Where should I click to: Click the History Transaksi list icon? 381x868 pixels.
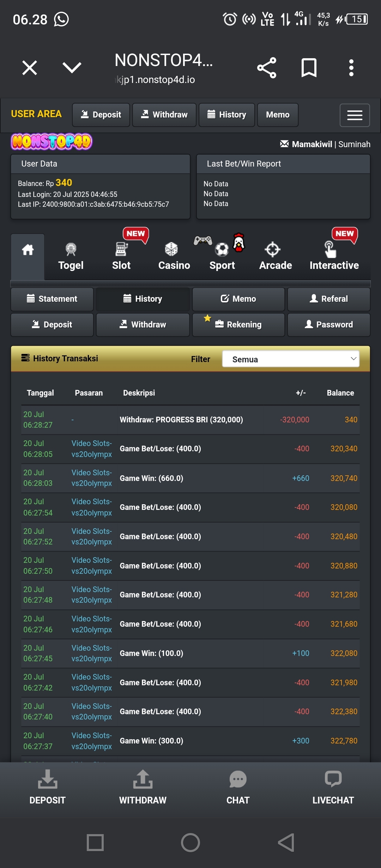[x=25, y=358]
